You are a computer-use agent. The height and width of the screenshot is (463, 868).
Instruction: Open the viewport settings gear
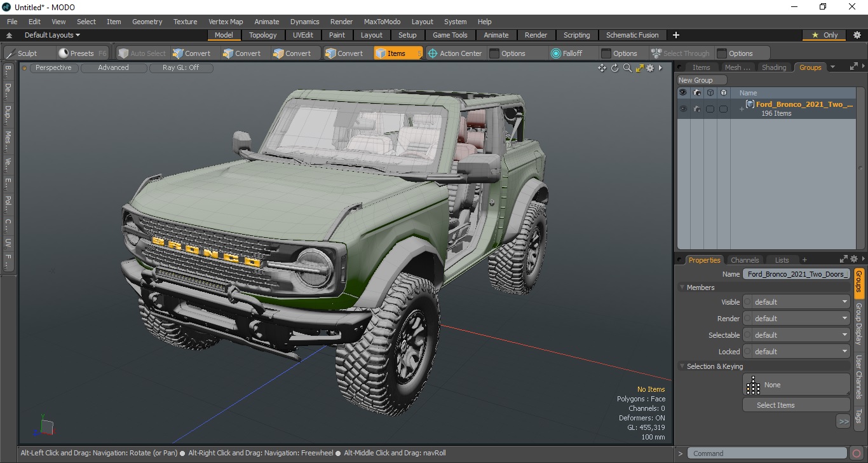pyautogui.click(x=650, y=68)
